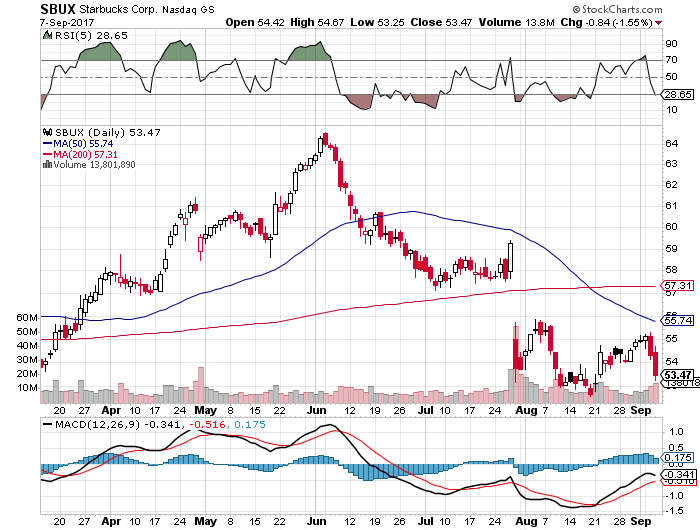
Task: Click the MA(50) 55.74 legend text
Action: [x=83, y=143]
